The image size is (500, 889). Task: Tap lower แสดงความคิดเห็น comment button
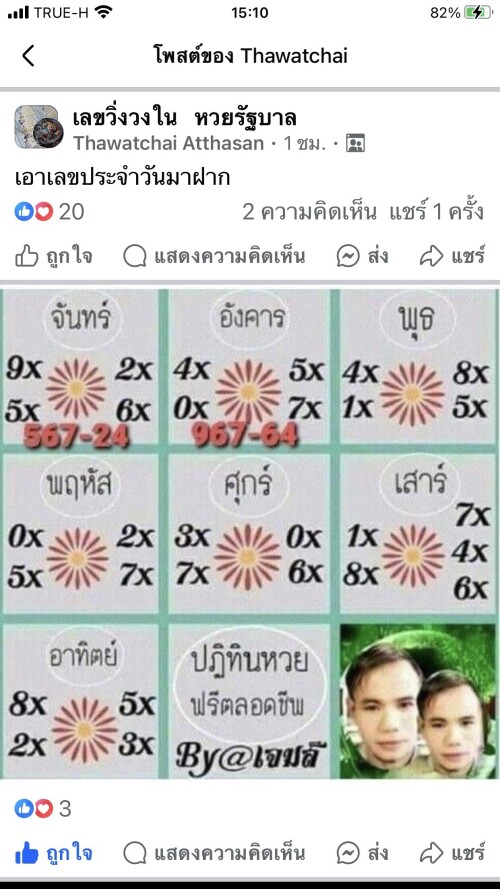tap(214, 853)
